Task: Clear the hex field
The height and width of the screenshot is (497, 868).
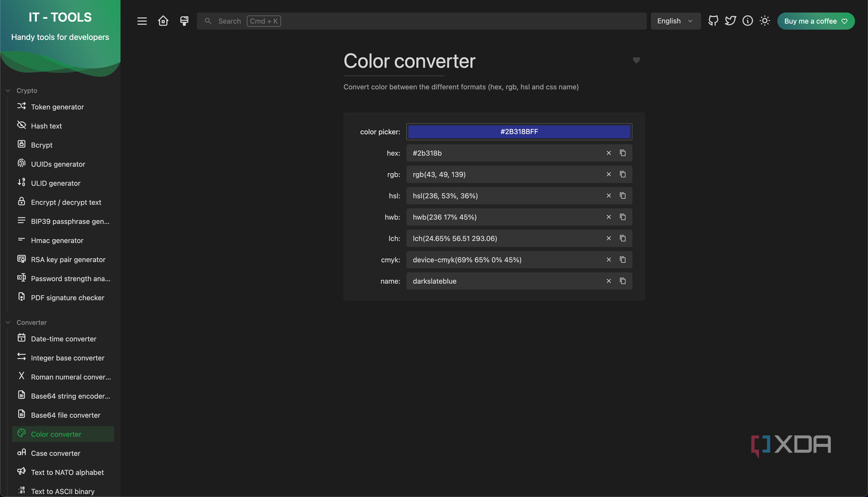Action: pos(609,153)
